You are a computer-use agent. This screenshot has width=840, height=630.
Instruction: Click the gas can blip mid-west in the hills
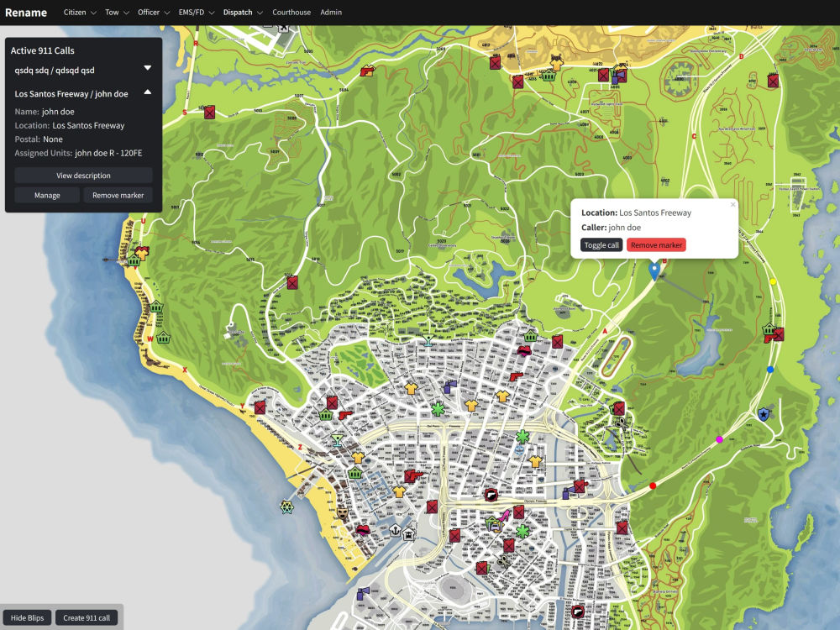pyautogui.click(x=292, y=282)
